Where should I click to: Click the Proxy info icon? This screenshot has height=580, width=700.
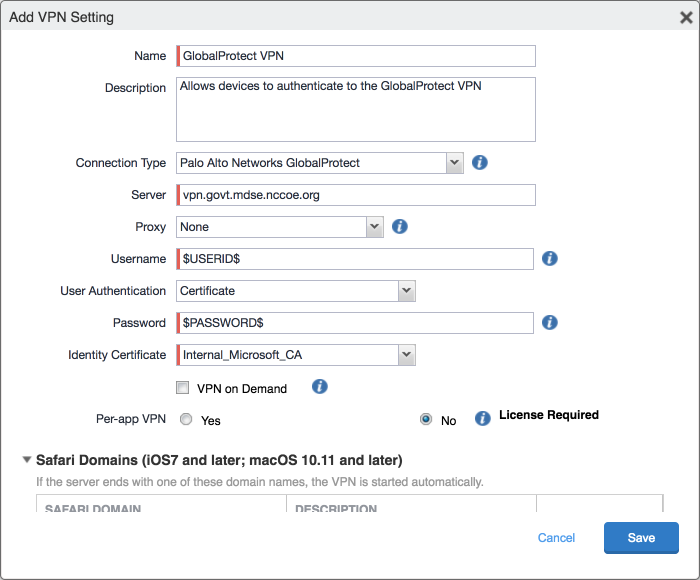tap(400, 226)
